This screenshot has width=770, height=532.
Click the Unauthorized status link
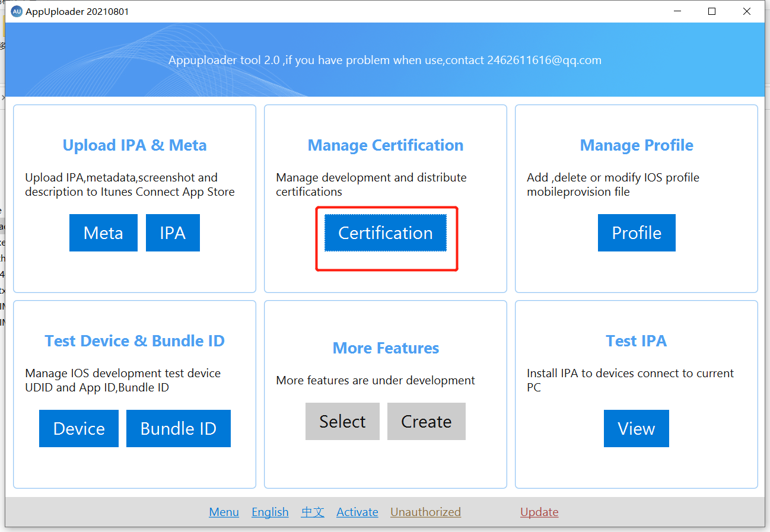pos(425,512)
